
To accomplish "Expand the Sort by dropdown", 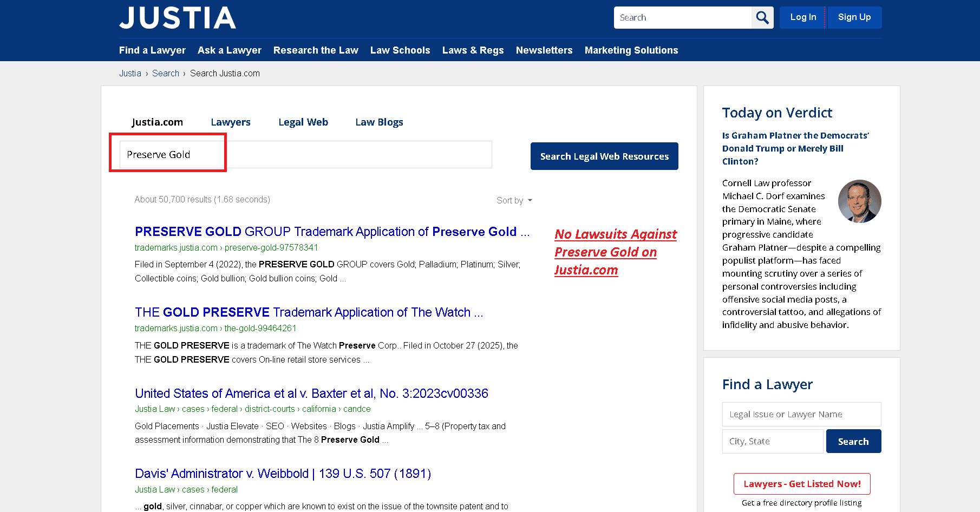I will [x=514, y=200].
